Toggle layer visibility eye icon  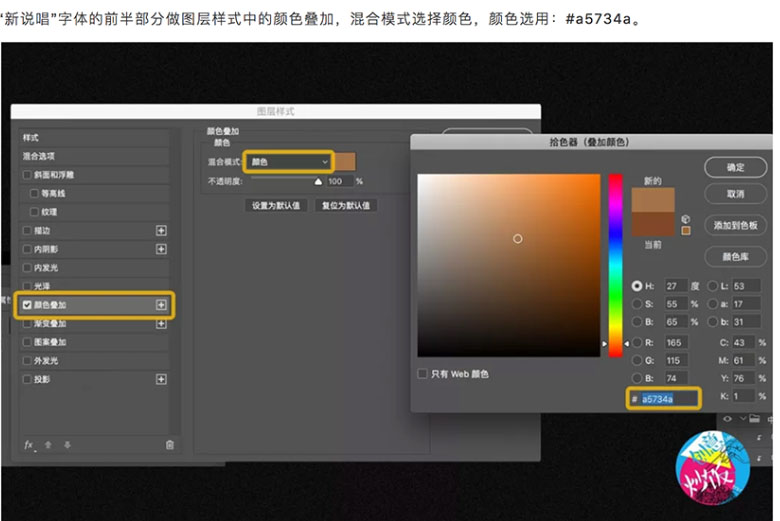(x=727, y=418)
